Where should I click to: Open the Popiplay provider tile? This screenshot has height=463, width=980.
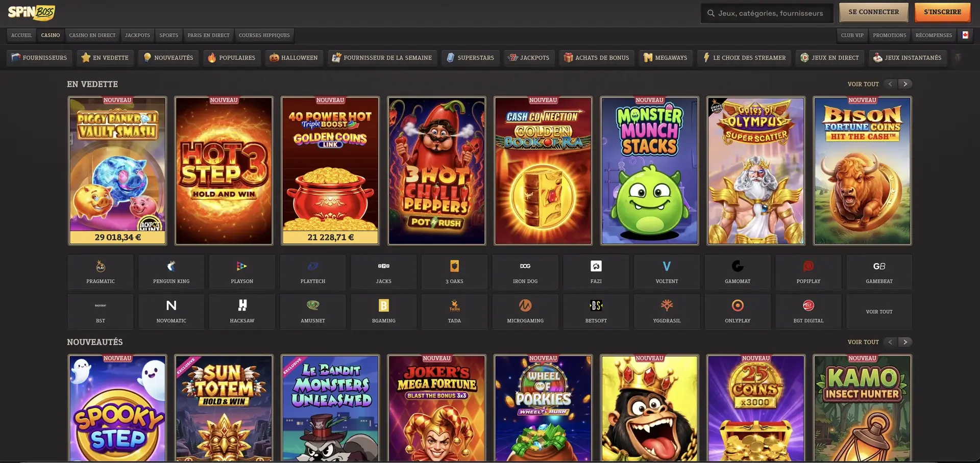808,272
